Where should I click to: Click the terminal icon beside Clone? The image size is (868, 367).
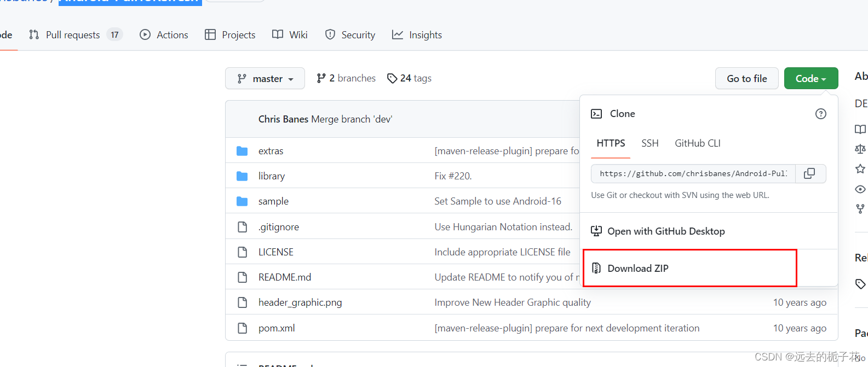(596, 114)
